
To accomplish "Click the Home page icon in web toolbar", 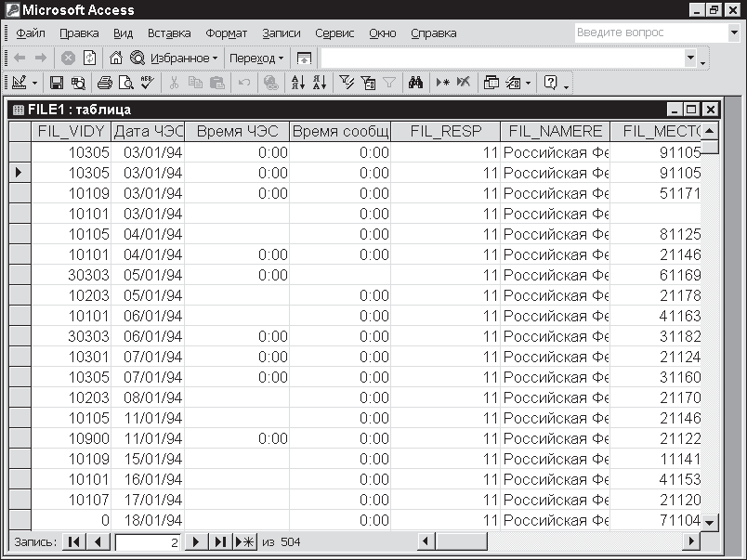I will tap(116, 58).
